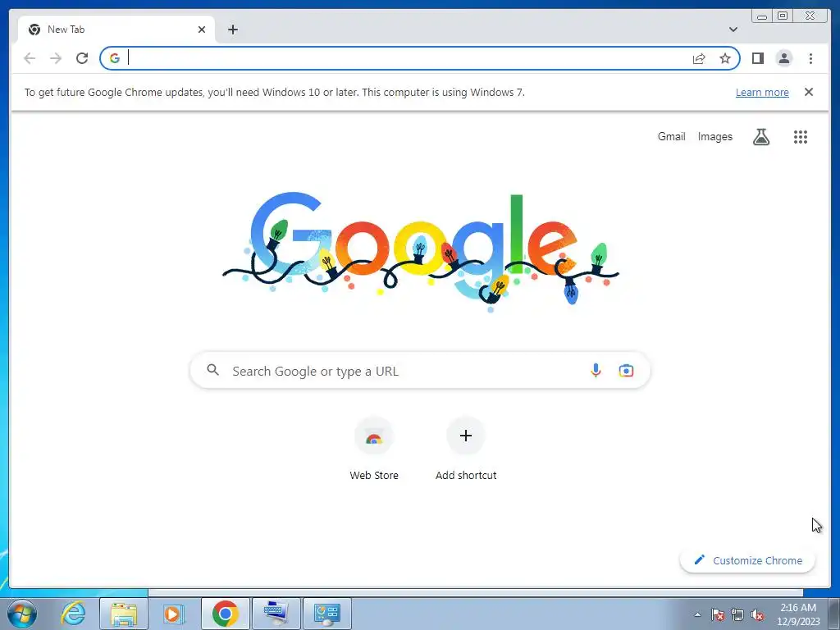Open Control Panel taskbar window
The image size is (840, 630).
(x=326, y=614)
